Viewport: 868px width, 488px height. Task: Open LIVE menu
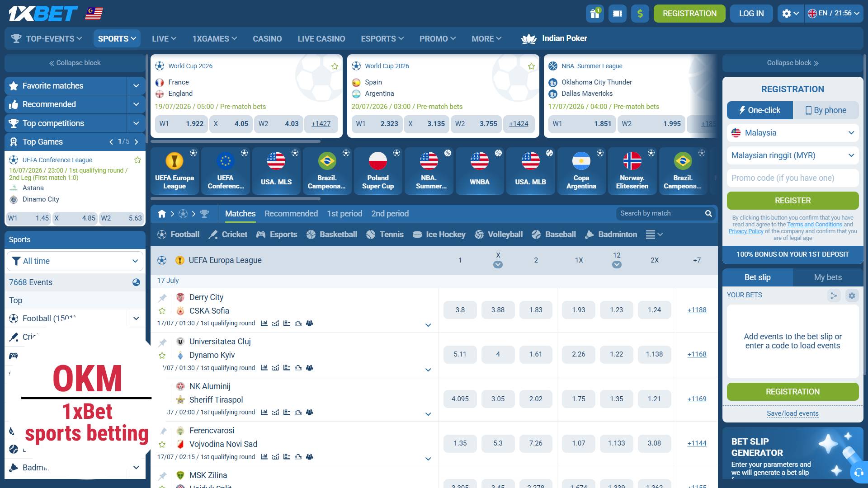pos(164,39)
